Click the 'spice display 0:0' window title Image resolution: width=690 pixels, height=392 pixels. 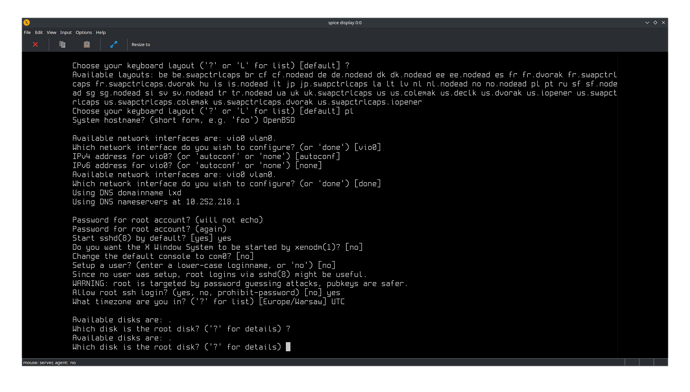(x=345, y=22)
